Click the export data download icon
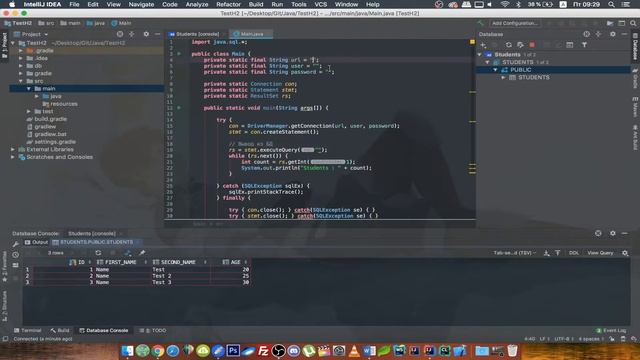Screen dimensions: 640x360 547,253
